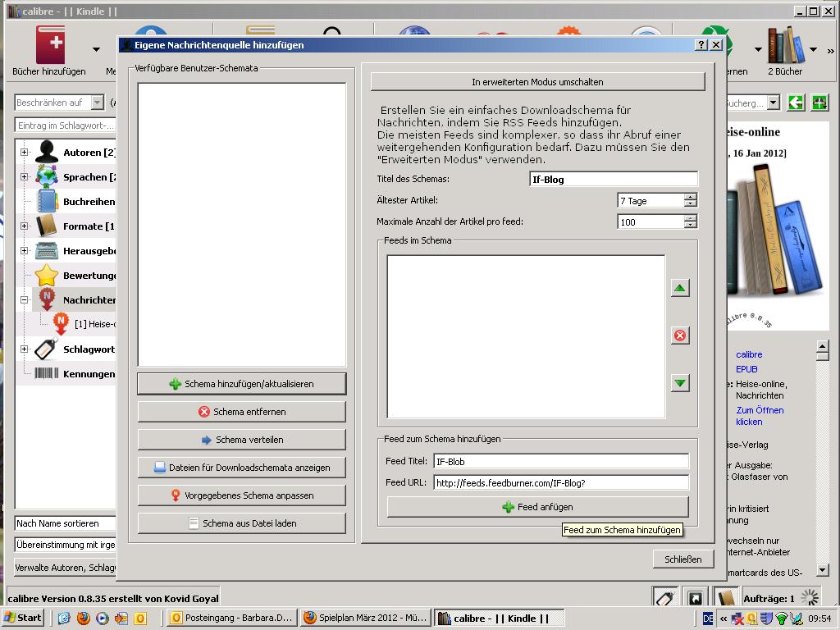Viewport: 840px width, 630px height.
Task: Click the Feed URL field
Action: [x=561, y=482]
